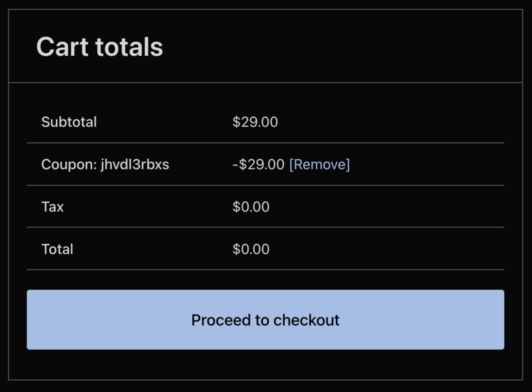Click the minus sign before the $29.00 discount
This screenshot has width=532, height=392.
point(235,164)
